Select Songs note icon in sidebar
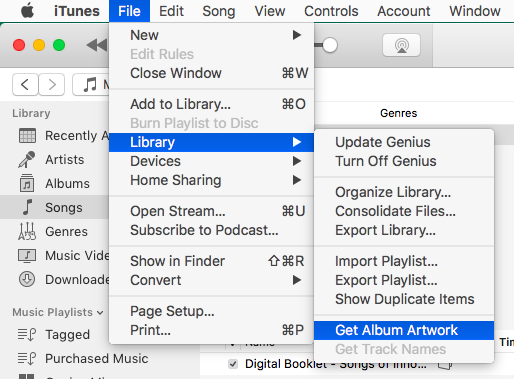 [x=28, y=207]
